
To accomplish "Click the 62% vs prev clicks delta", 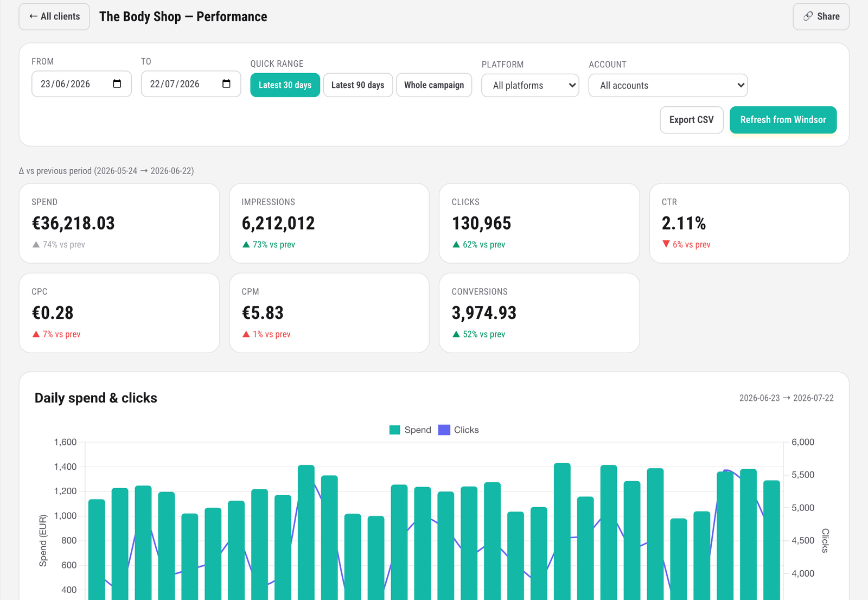I will point(478,245).
